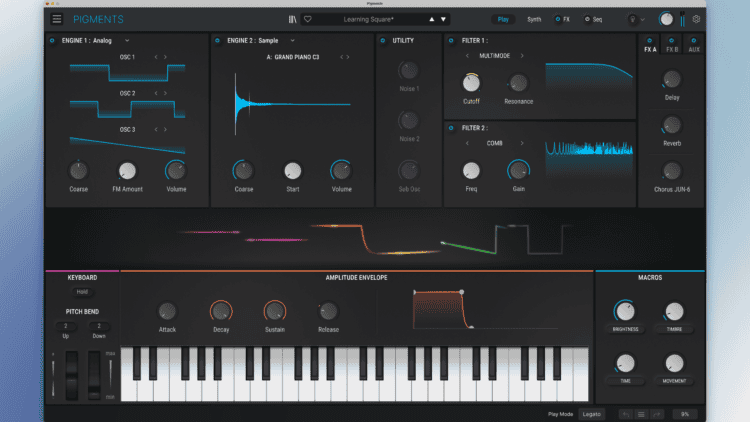Toggle the FX section power in top bar
750x422 pixels.
point(558,19)
